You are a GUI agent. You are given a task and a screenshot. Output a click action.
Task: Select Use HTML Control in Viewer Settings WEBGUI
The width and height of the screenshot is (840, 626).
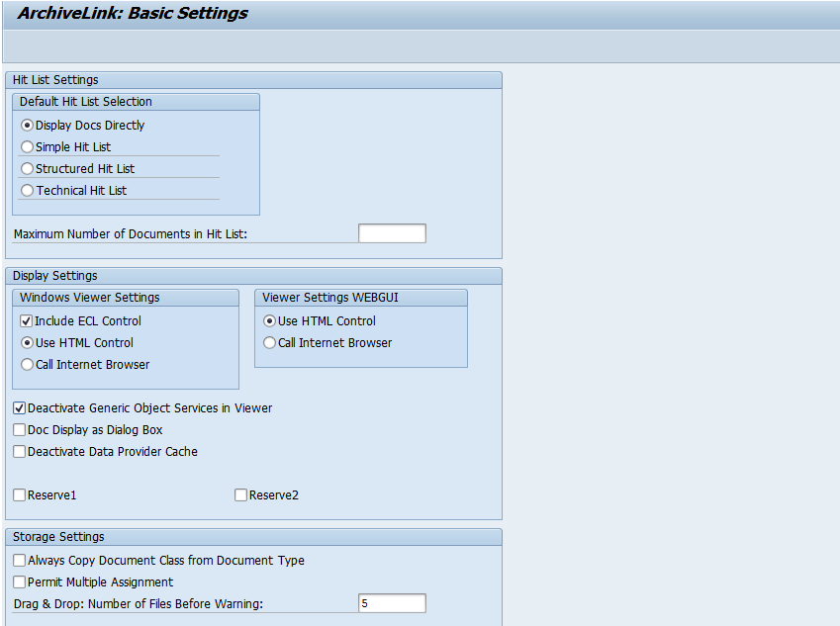point(269,321)
